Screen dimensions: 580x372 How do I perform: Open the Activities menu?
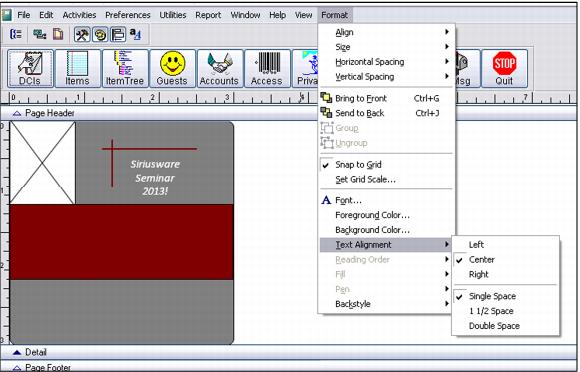tap(79, 15)
